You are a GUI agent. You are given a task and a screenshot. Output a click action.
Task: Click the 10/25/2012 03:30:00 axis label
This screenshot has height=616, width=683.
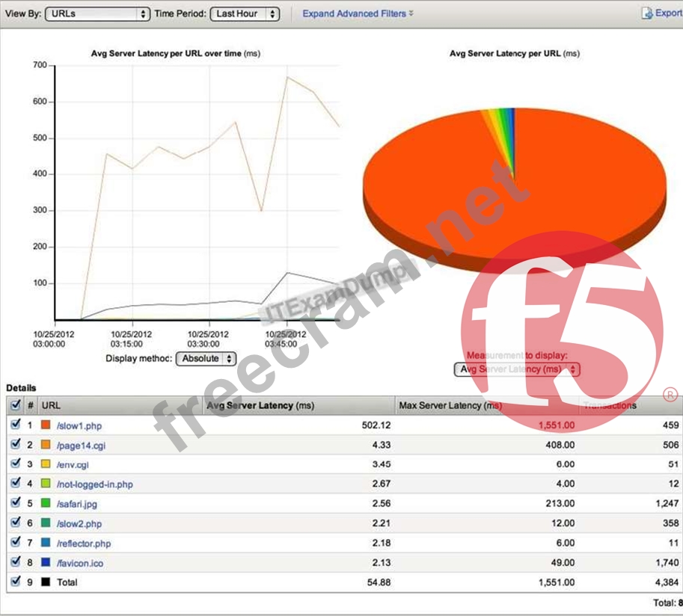click(x=208, y=339)
